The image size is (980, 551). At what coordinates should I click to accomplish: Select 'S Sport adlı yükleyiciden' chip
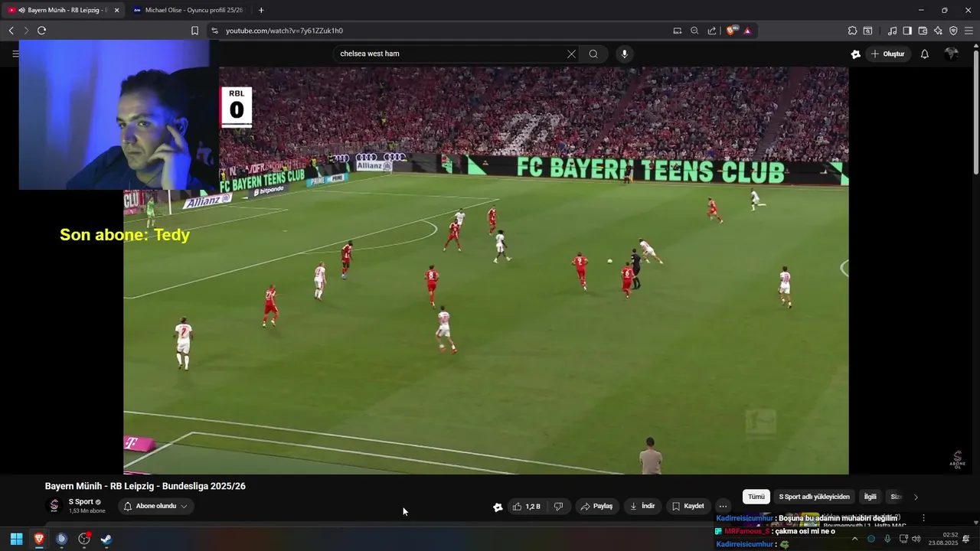click(814, 497)
